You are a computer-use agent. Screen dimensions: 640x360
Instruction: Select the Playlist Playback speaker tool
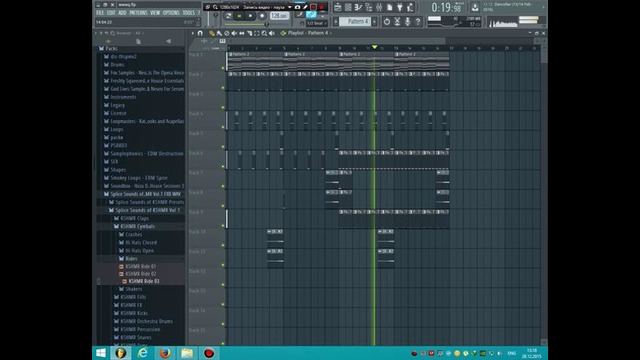coord(271,33)
